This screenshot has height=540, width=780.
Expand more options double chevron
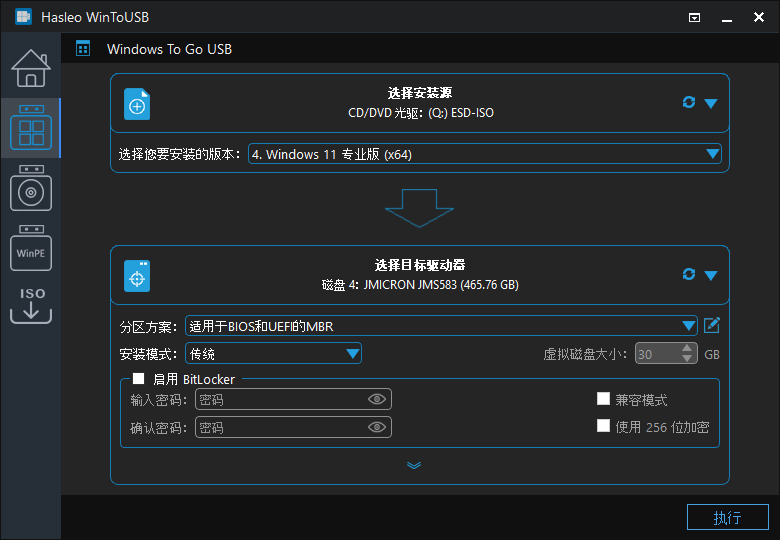point(414,465)
